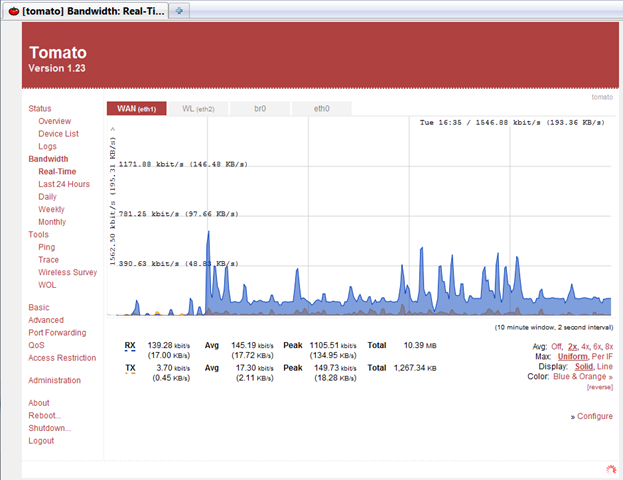
Task: Open the Status section
Action: [40, 108]
